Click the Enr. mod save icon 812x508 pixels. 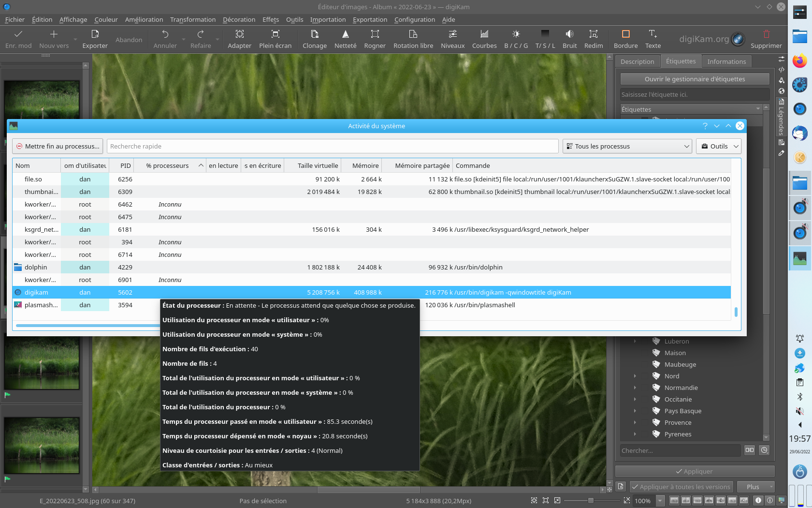[x=18, y=34]
